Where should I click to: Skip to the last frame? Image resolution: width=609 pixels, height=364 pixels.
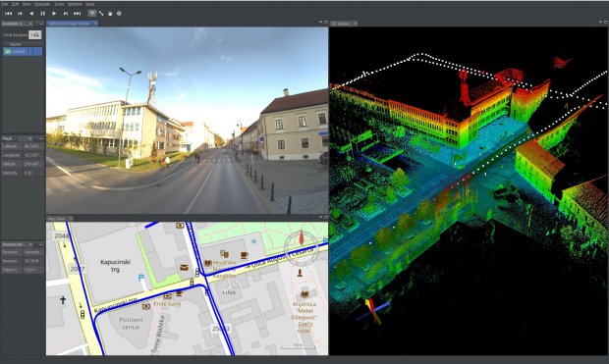pos(78,14)
